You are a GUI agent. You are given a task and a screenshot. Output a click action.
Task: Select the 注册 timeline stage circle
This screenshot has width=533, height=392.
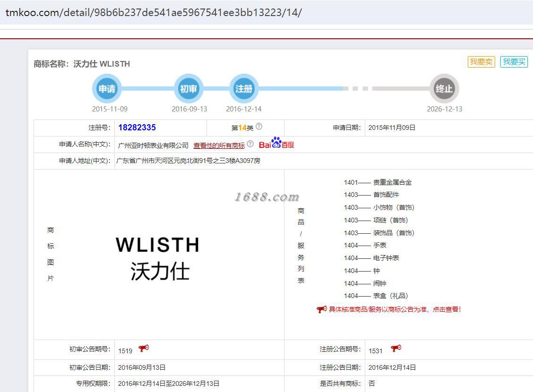click(244, 89)
